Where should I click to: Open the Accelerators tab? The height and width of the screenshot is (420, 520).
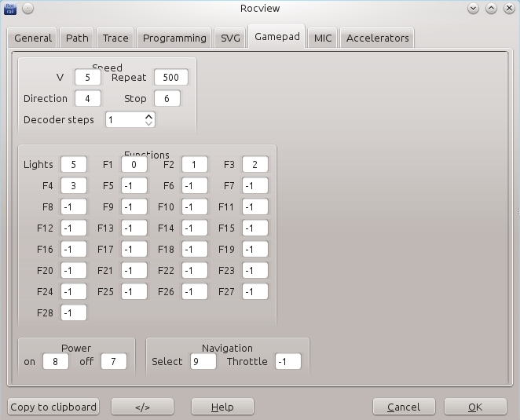pyautogui.click(x=377, y=38)
